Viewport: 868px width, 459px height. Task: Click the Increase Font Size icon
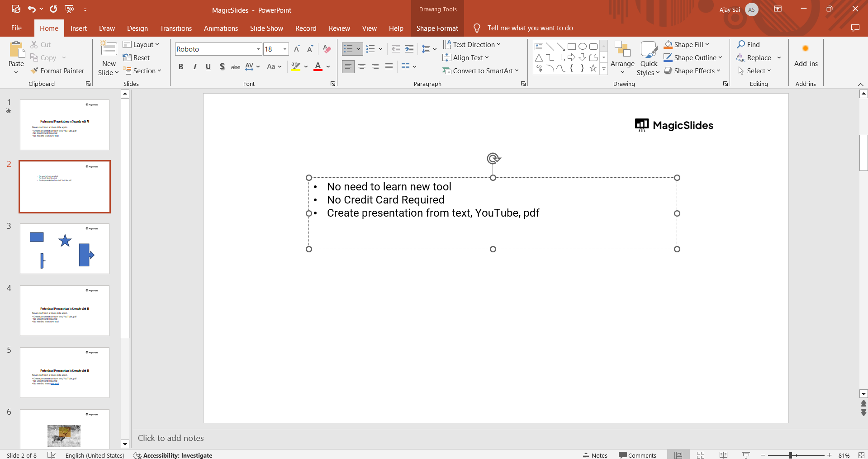(x=297, y=49)
